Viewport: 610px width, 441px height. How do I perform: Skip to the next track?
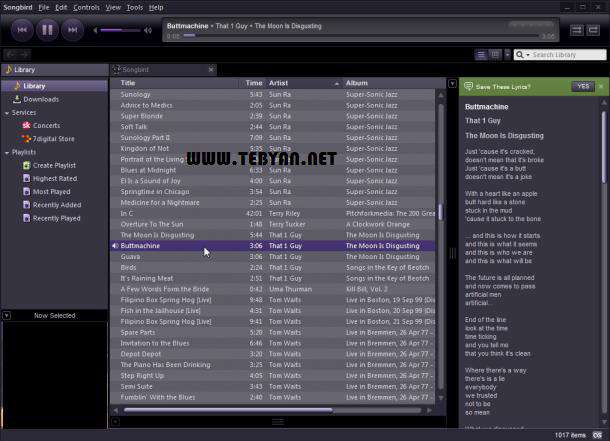[x=73, y=30]
